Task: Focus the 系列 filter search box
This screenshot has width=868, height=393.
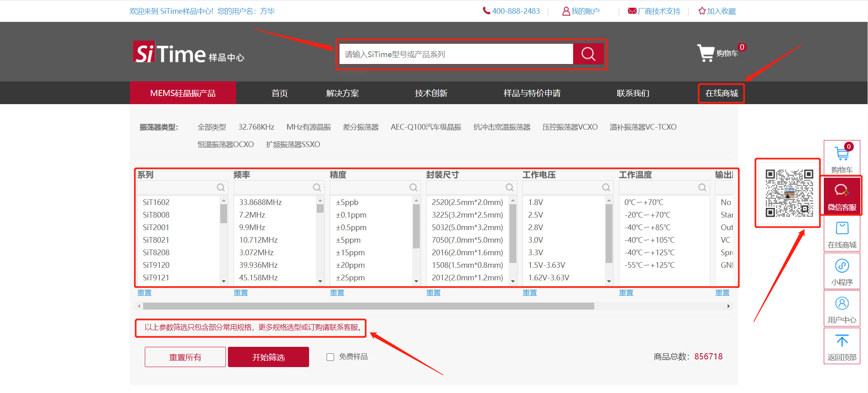Action: [183, 187]
